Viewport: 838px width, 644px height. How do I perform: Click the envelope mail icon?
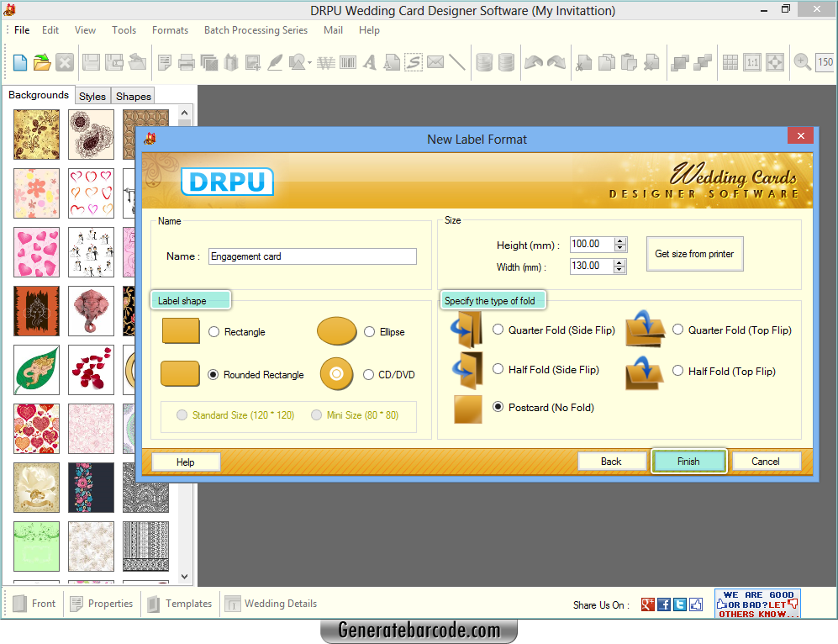coord(435,62)
